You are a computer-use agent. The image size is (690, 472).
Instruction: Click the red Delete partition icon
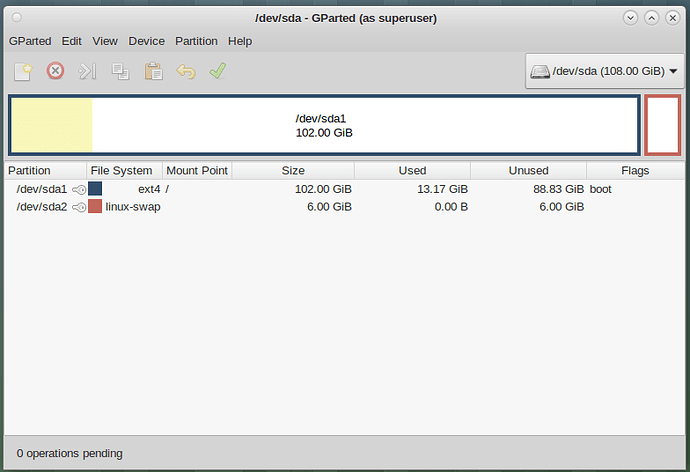coord(55,71)
